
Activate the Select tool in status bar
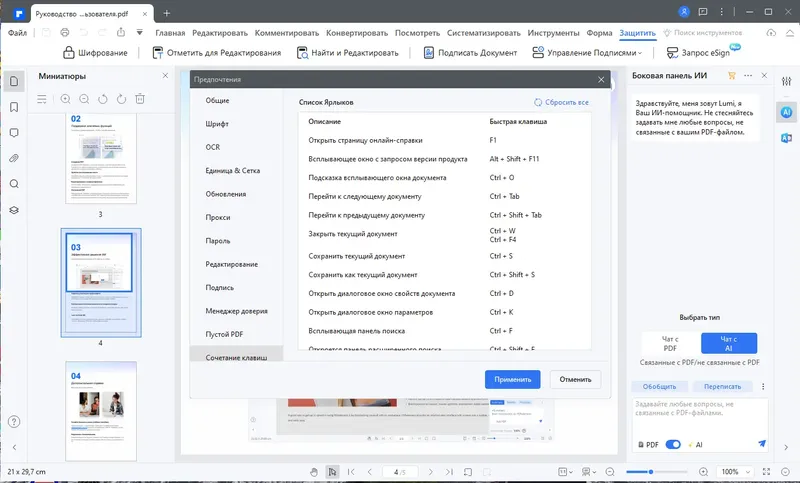(332, 472)
